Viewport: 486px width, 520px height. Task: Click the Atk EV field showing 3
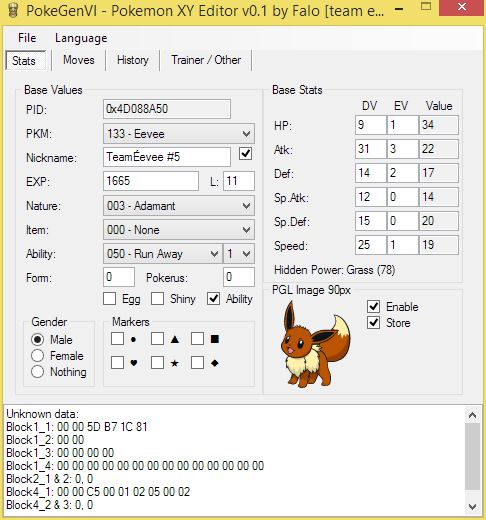(403, 149)
